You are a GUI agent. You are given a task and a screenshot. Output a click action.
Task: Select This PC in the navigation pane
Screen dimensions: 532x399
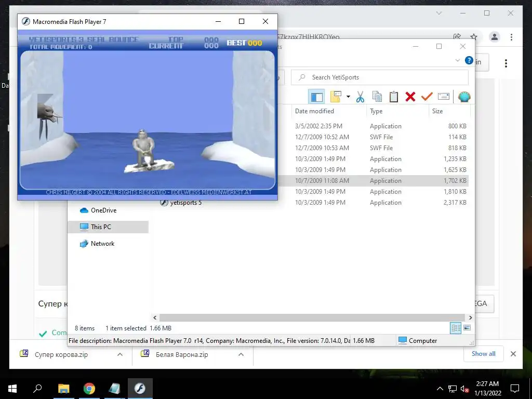click(101, 227)
